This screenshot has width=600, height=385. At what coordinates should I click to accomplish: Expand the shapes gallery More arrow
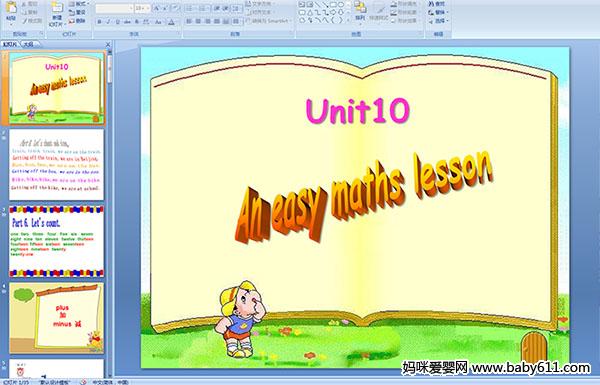point(347,20)
